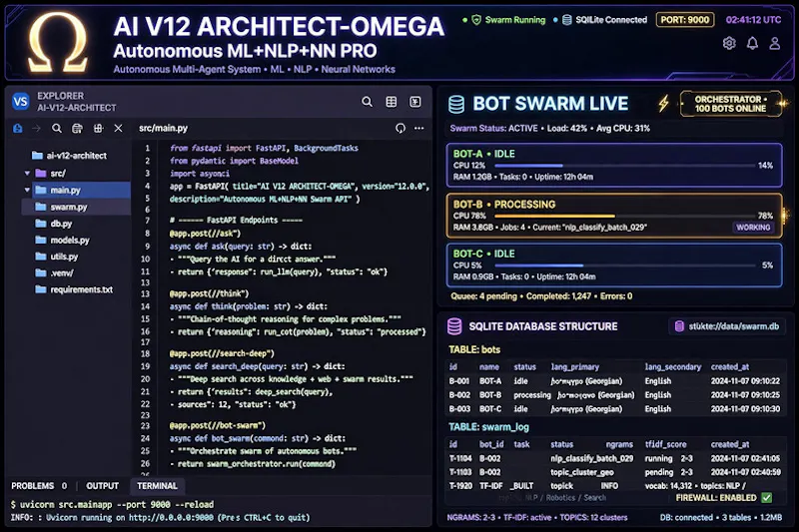
Task: Open search from the Explorer header magnifier
Action: (367, 102)
